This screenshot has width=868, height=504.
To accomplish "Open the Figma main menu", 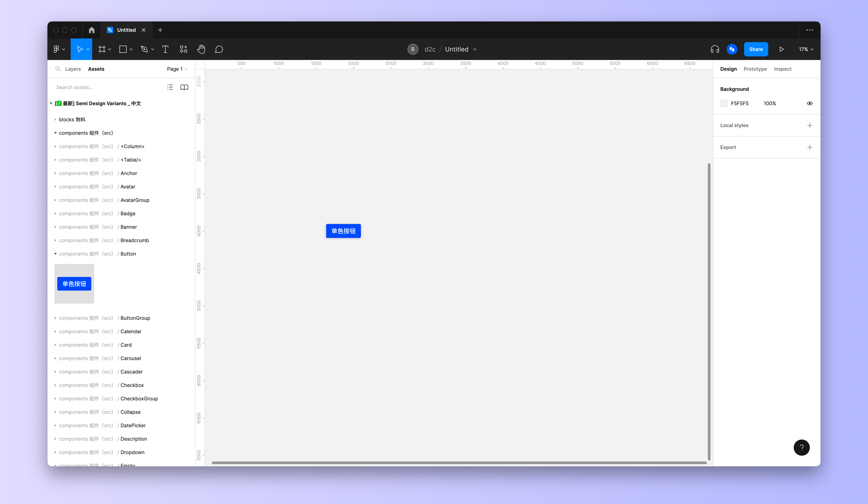I will point(59,49).
